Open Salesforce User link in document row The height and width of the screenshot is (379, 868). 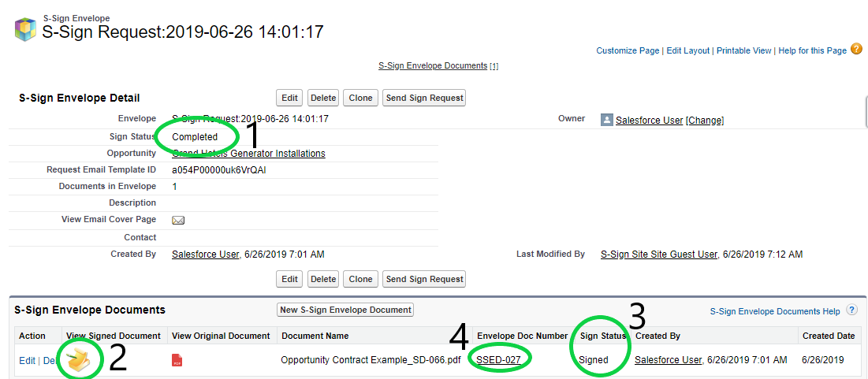[x=669, y=359]
